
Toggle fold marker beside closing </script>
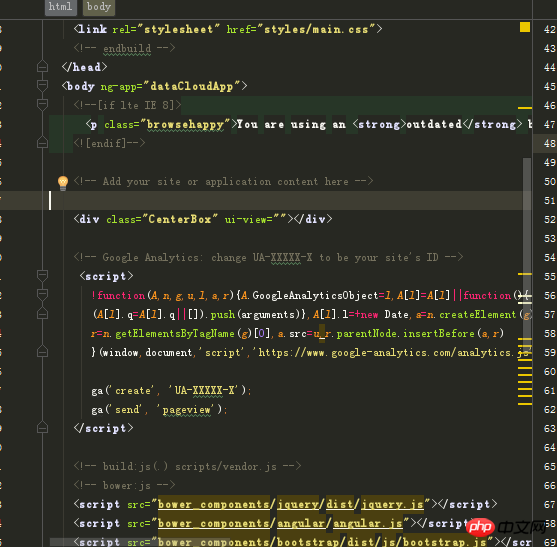[42, 427]
